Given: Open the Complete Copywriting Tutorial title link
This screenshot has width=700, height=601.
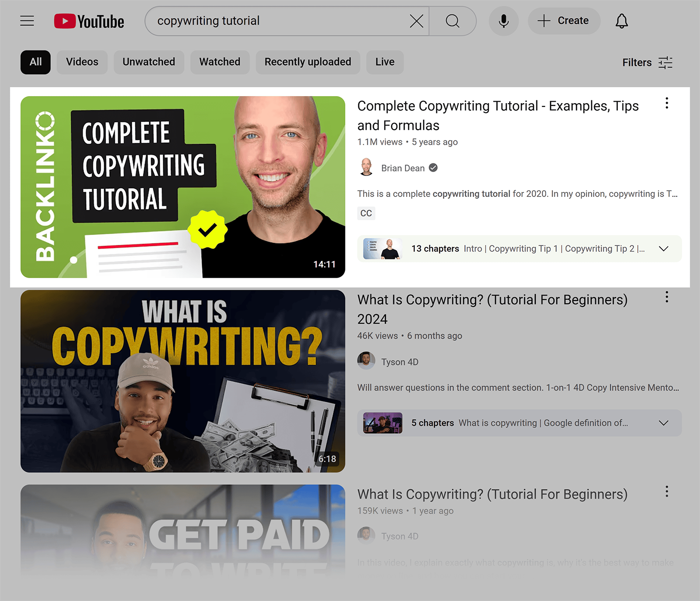Looking at the screenshot, I should tap(498, 116).
